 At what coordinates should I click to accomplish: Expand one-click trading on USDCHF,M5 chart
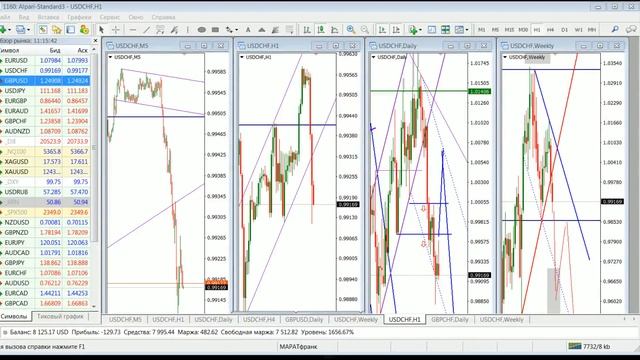tap(111, 57)
